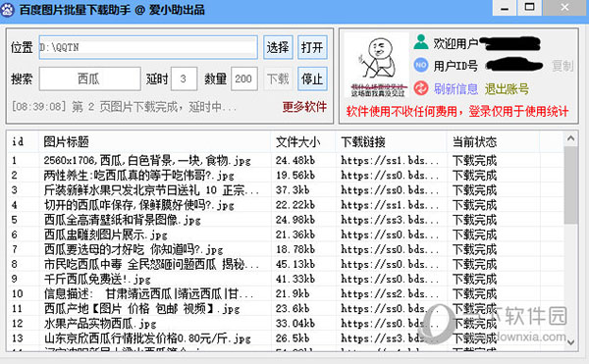
Task: Click file size 45.13kb cell
Action: click(x=295, y=264)
